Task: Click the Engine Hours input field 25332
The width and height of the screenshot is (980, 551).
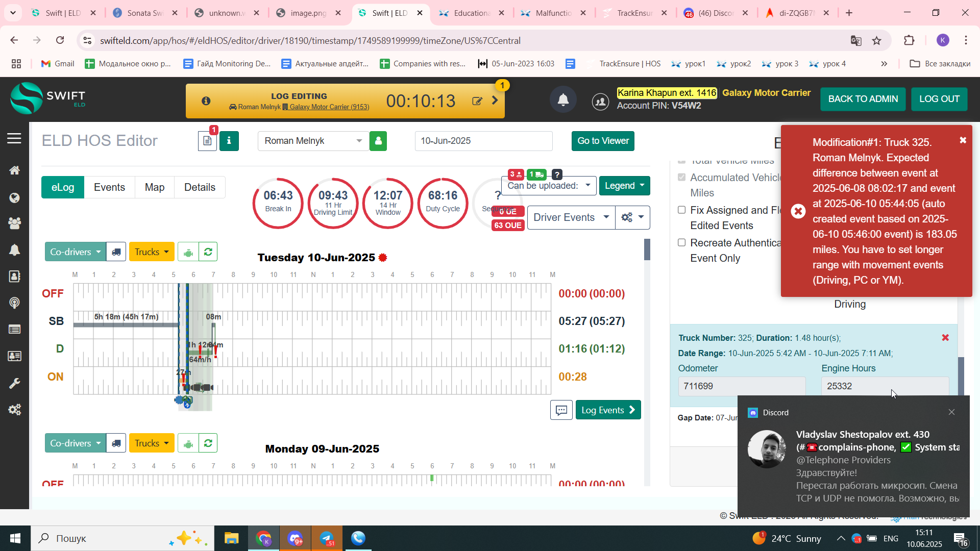Action: point(885,386)
